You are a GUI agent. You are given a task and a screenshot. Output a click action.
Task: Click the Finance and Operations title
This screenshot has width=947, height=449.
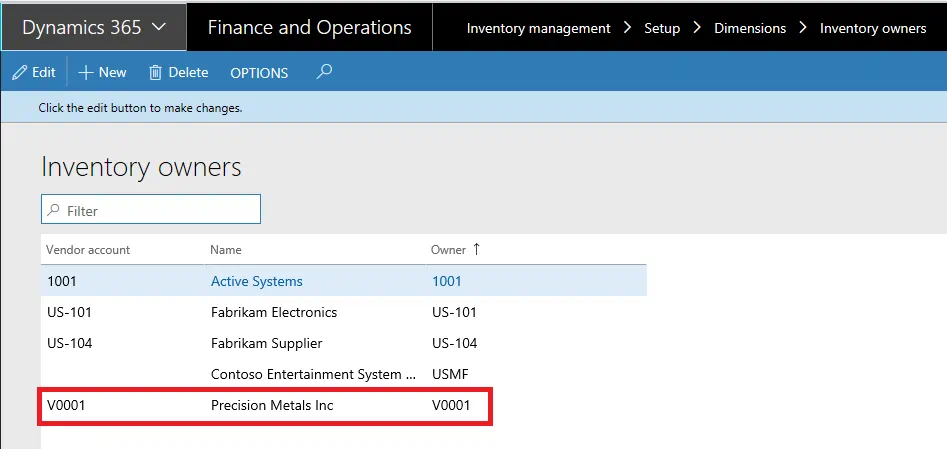pos(309,28)
